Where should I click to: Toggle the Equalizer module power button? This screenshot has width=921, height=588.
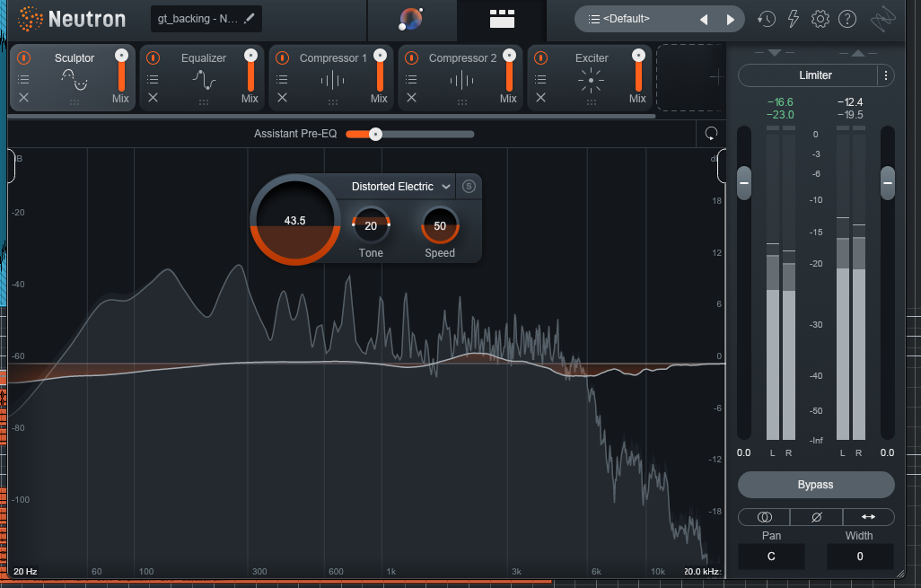click(x=153, y=57)
